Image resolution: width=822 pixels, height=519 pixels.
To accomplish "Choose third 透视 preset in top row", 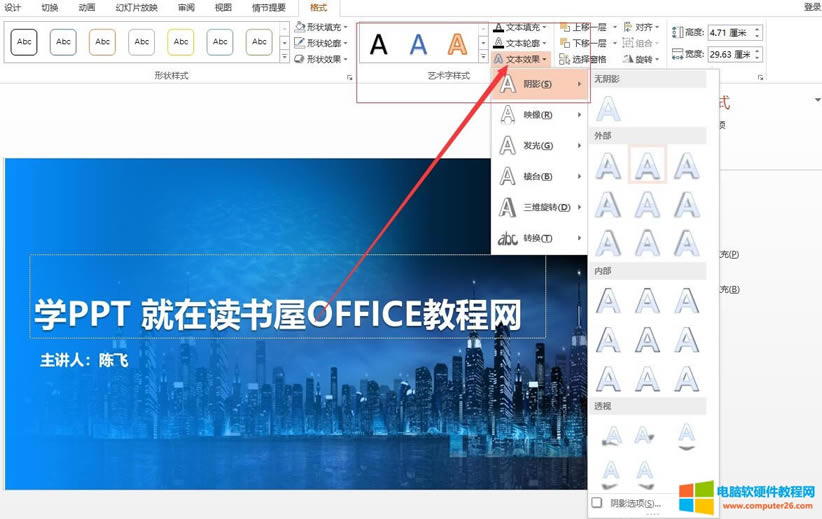I will tap(686, 436).
